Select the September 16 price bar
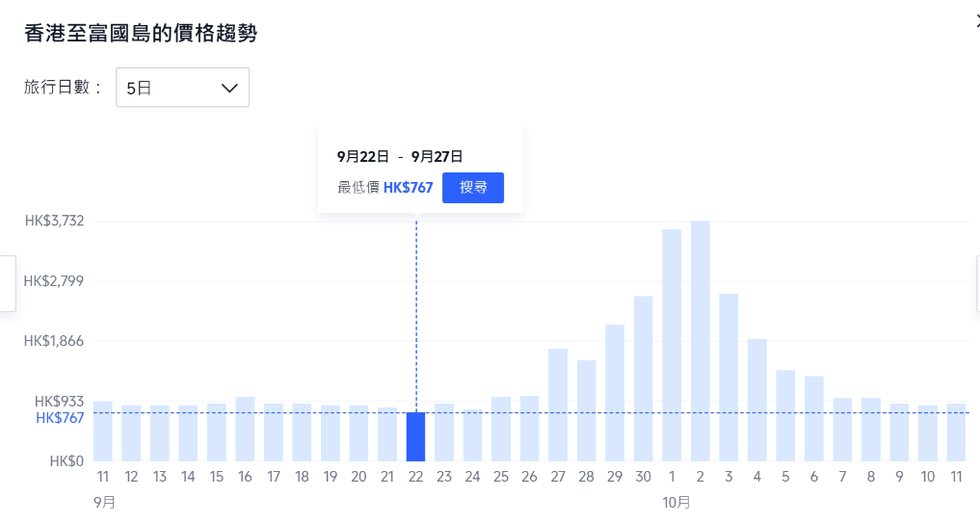Screen dimensions: 980x524 pos(245,429)
